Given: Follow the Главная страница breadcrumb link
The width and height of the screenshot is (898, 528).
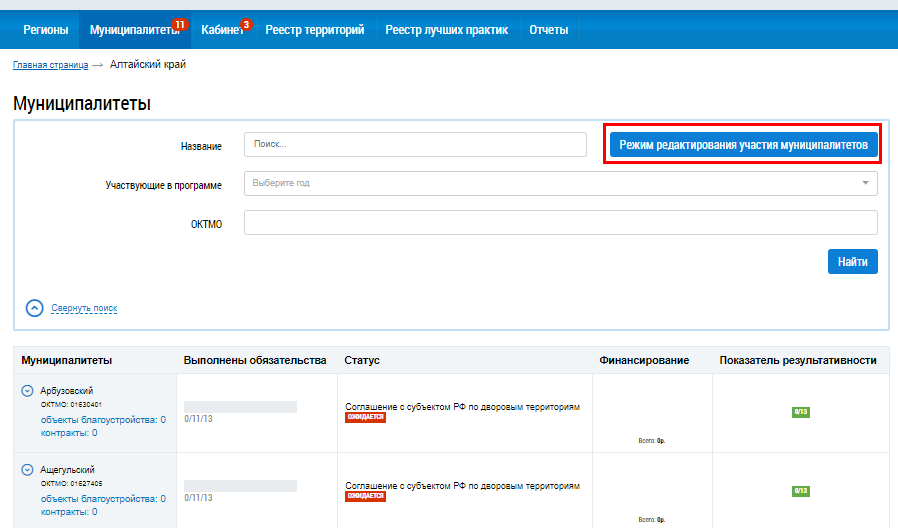Looking at the screenshot, I should click(50, 65).
